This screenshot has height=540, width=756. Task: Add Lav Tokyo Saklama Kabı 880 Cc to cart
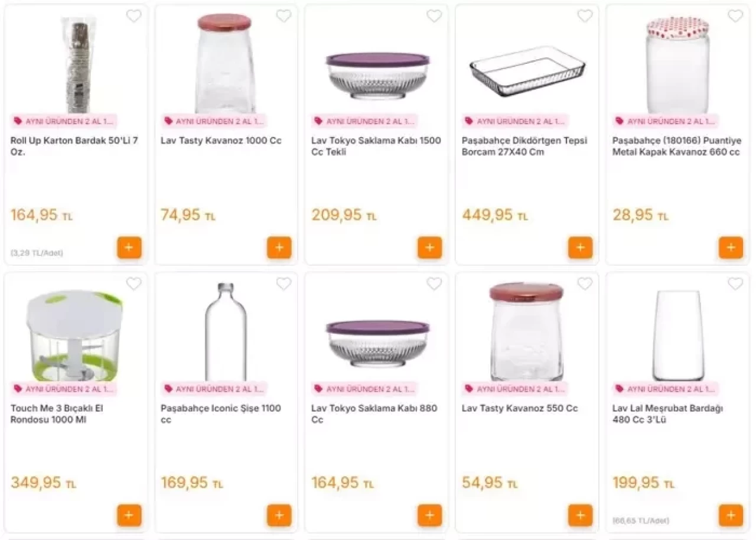[429, 515]
